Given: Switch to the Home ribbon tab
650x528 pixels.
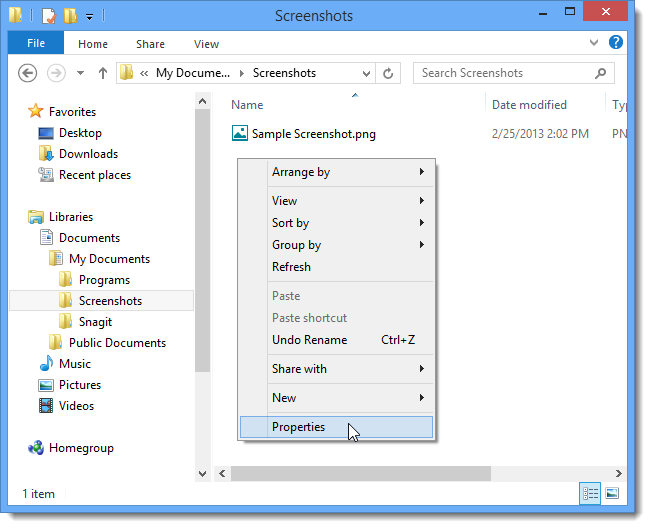Looking at the screenshot, I should point(93,44).
